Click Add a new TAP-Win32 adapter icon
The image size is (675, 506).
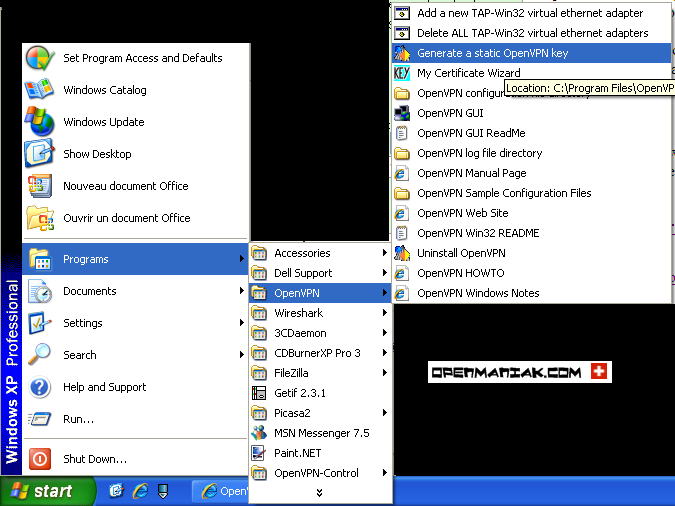click(x=402, y=13)
